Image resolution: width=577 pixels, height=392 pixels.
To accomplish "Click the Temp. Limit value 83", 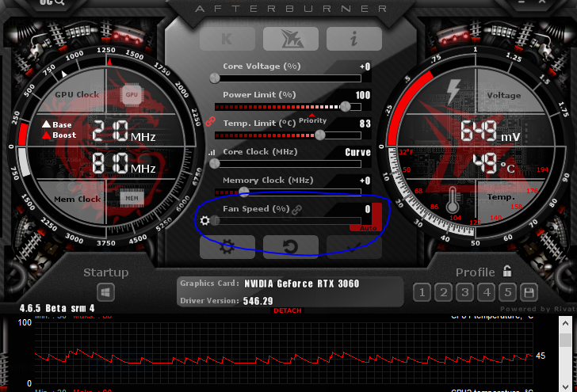I will 365,124.
